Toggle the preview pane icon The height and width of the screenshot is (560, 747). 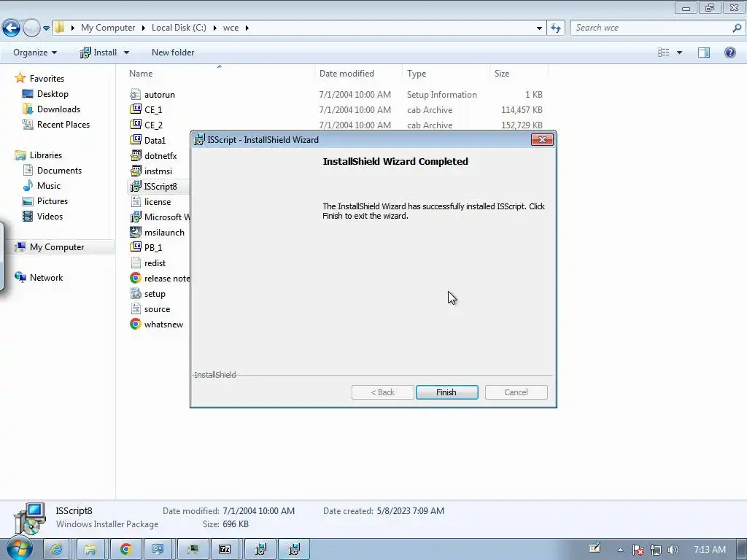pyautogui.click(x=704, y=52)
